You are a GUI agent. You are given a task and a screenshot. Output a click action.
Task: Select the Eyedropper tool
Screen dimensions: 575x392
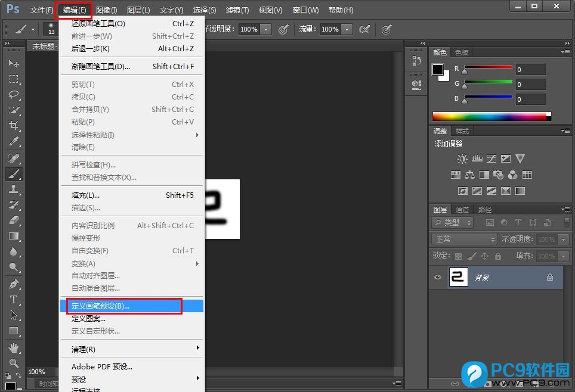pyautogui.click(x=14, y=141)
